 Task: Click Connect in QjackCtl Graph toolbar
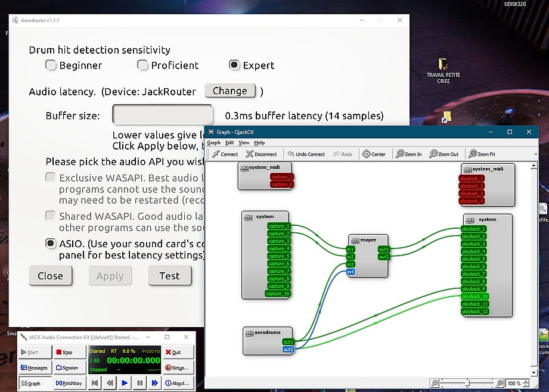[x=225, y=154]
